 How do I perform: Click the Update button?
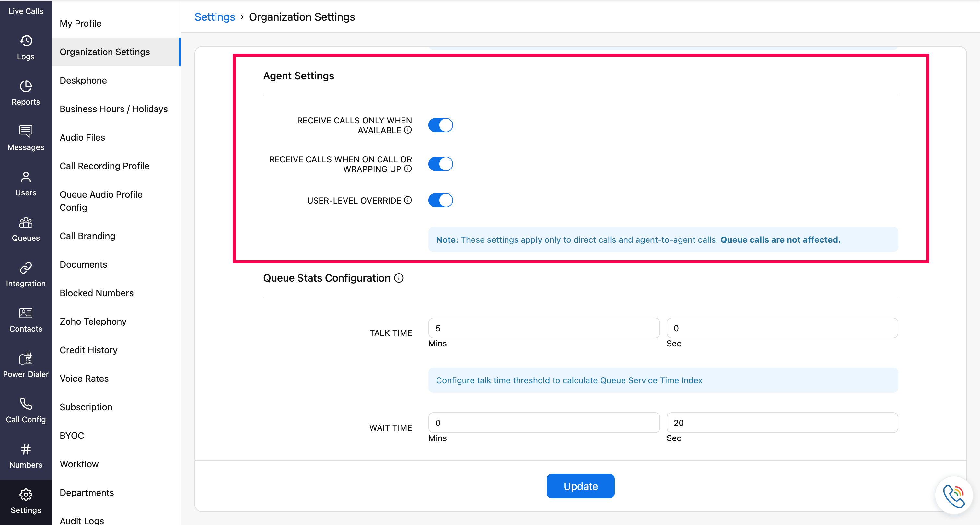tap(580, 486)
